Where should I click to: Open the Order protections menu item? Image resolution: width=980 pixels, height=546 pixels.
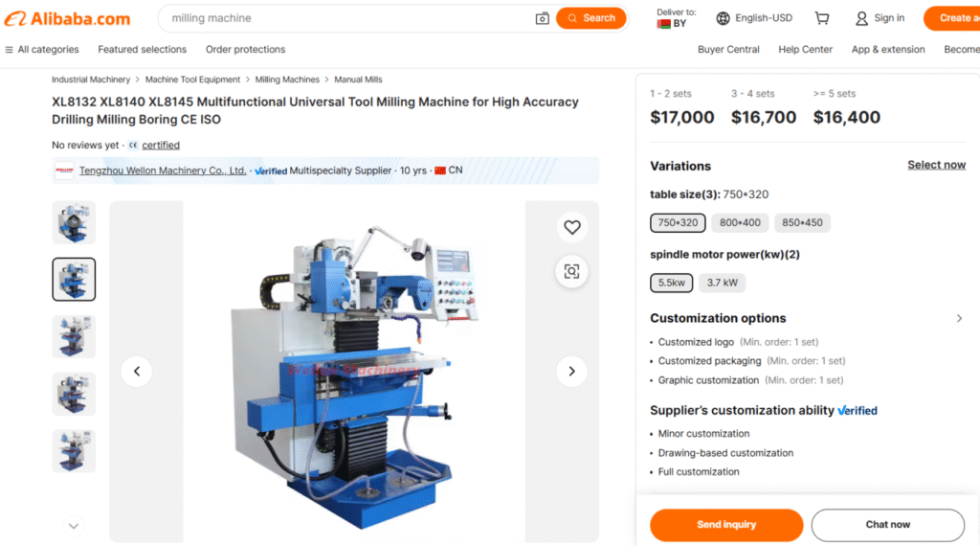click(x=245, y=50)
